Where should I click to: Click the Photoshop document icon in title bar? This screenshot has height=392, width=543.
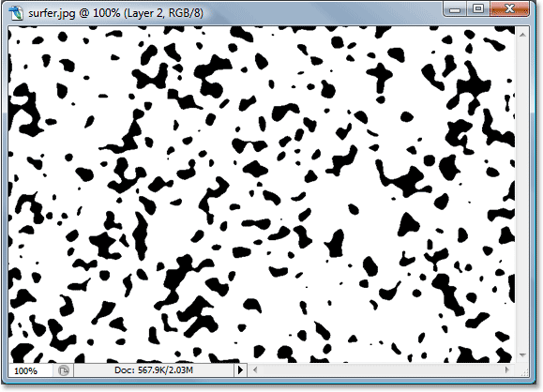point(16,13)
